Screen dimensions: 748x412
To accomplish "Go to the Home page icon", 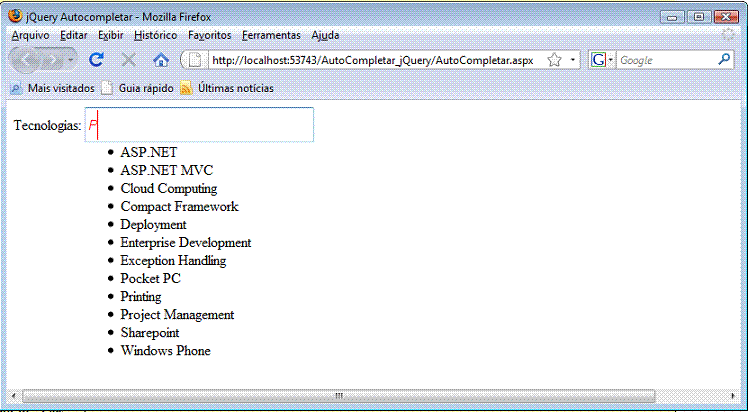I will click(x=161, y=60).
